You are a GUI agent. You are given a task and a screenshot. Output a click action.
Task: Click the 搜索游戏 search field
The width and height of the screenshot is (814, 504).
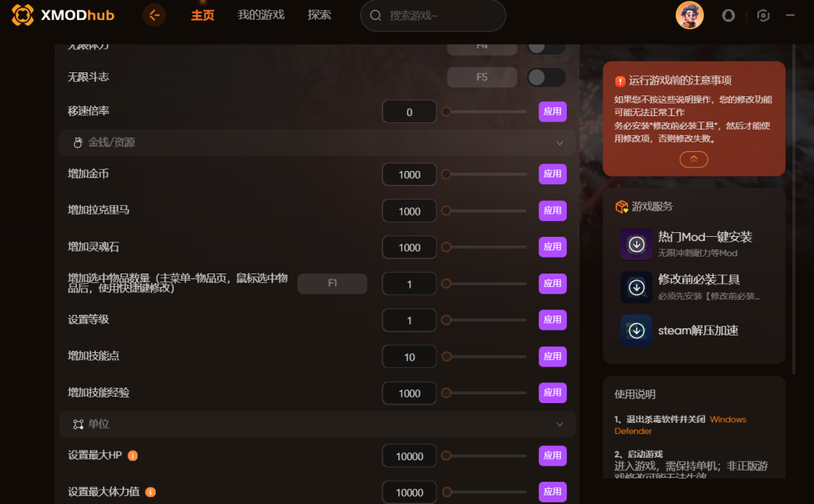(x=433, y=16)
